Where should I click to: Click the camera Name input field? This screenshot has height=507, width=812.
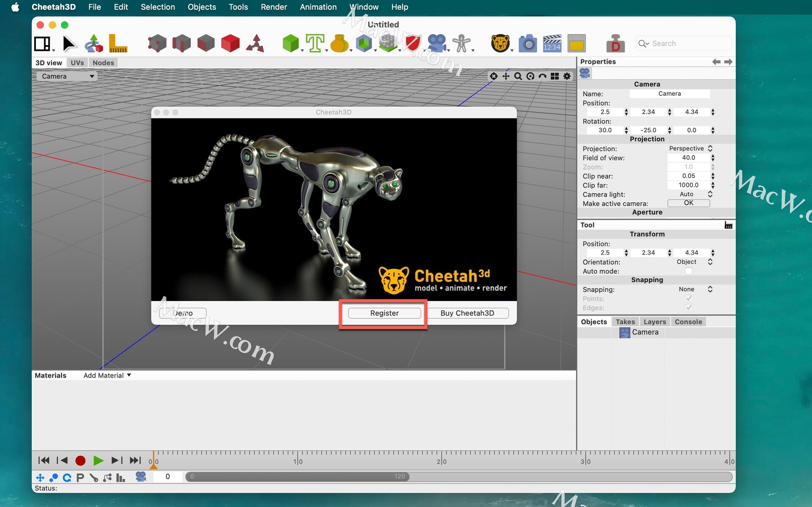tap(669, 94)
